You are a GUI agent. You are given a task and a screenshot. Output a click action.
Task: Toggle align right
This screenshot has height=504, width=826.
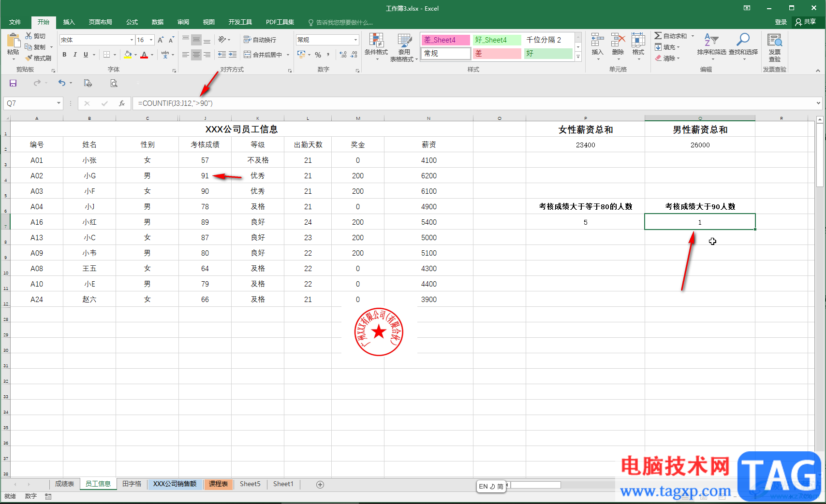[207, 55]
